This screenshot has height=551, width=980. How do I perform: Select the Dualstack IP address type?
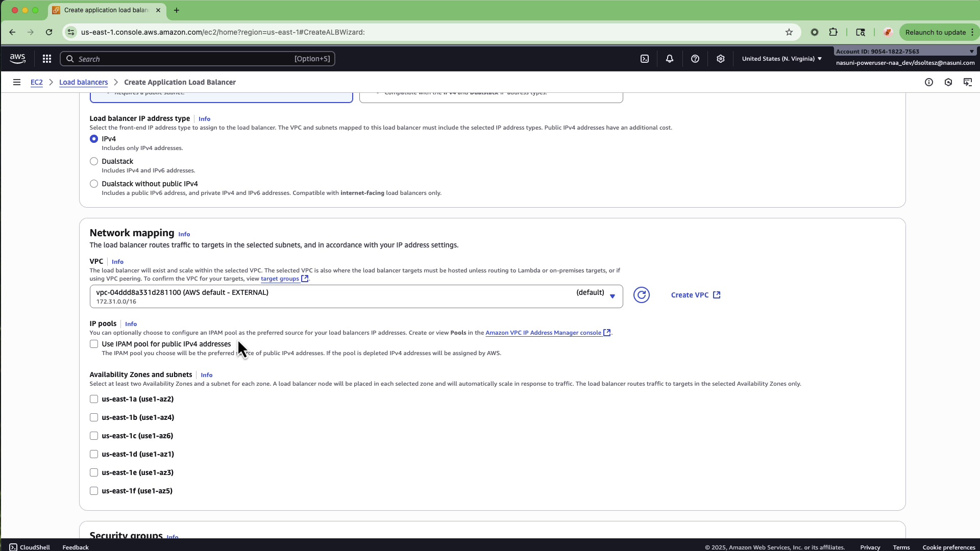point(94,161)
